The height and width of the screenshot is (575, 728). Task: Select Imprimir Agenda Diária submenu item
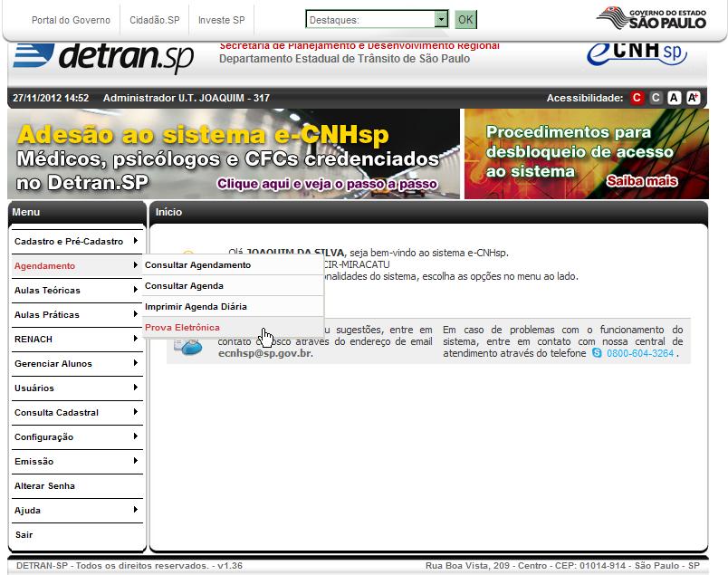click(x=233, y=307)
